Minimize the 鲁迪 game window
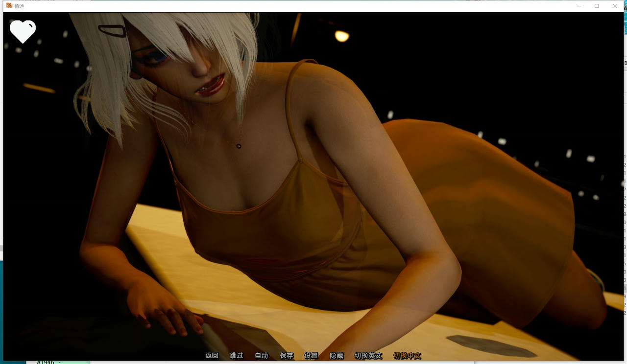Image resolution: width=627 pixels, height=364 pixels. 578,6
